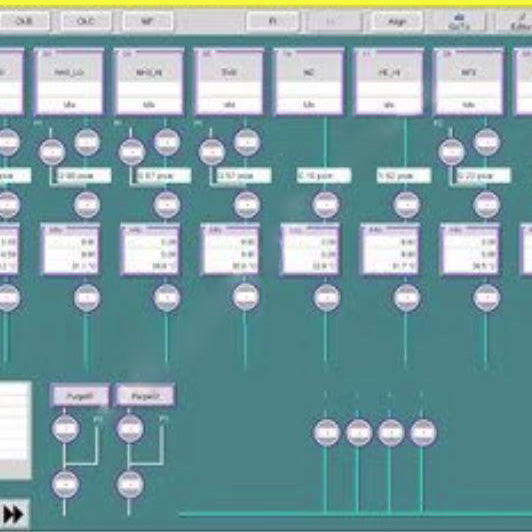Image resolution: width=532 pixels, height=532 pixels.
Task: Open the mass flow controller box under HC_HI
Action: pyautogui.click(x=390, y=249)
